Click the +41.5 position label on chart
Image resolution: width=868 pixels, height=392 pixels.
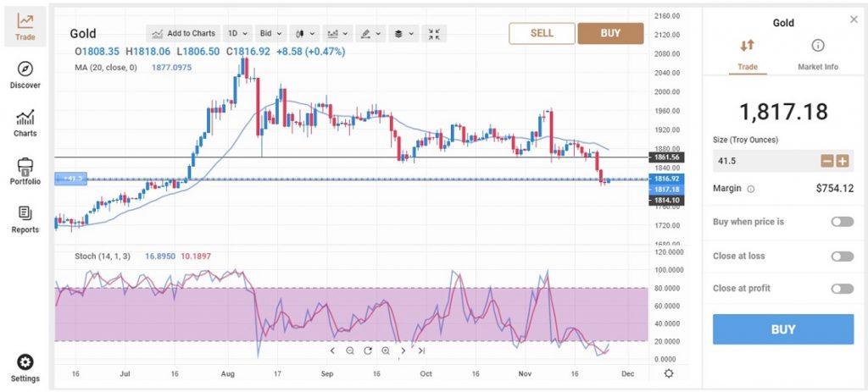click(71, 179)
